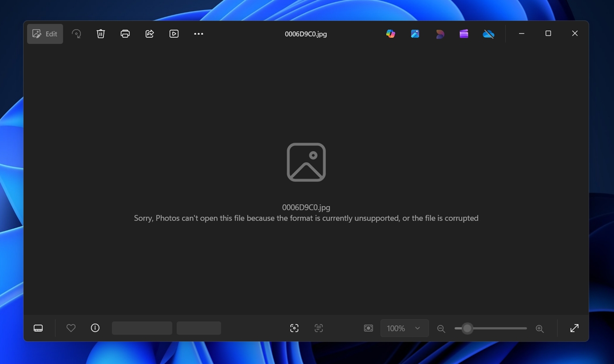Open Clipchamp video editor icon
The image size is (614, 364).
(x=464, y=34)
